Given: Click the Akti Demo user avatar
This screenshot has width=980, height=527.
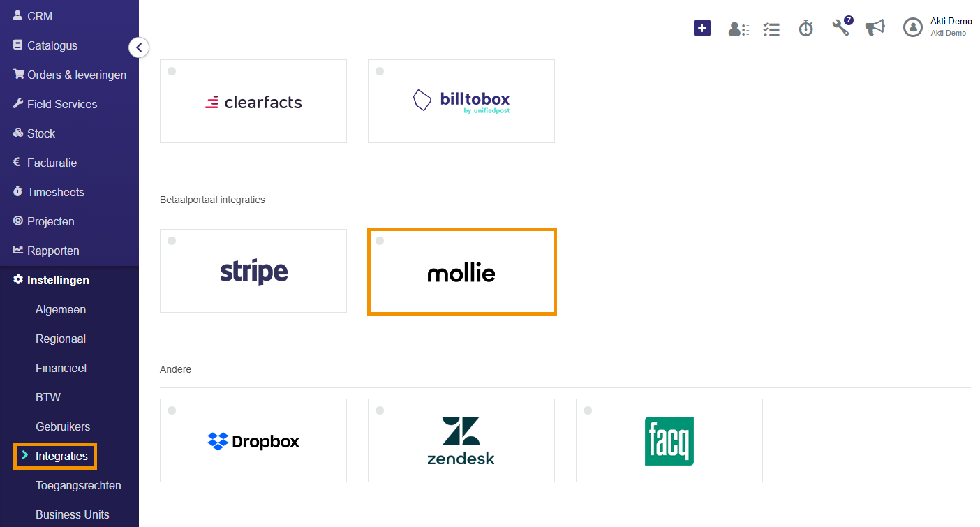Looking at the screenshot, I should point(913,27).
